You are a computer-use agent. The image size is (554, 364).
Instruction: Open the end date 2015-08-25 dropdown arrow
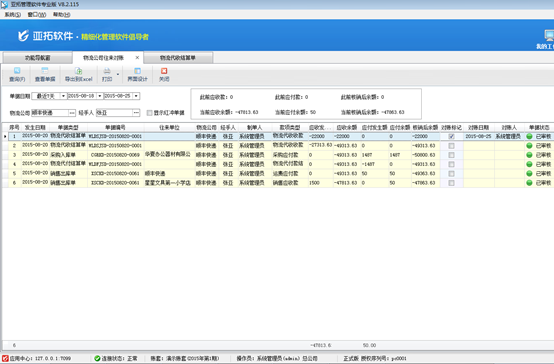point(136,96)
